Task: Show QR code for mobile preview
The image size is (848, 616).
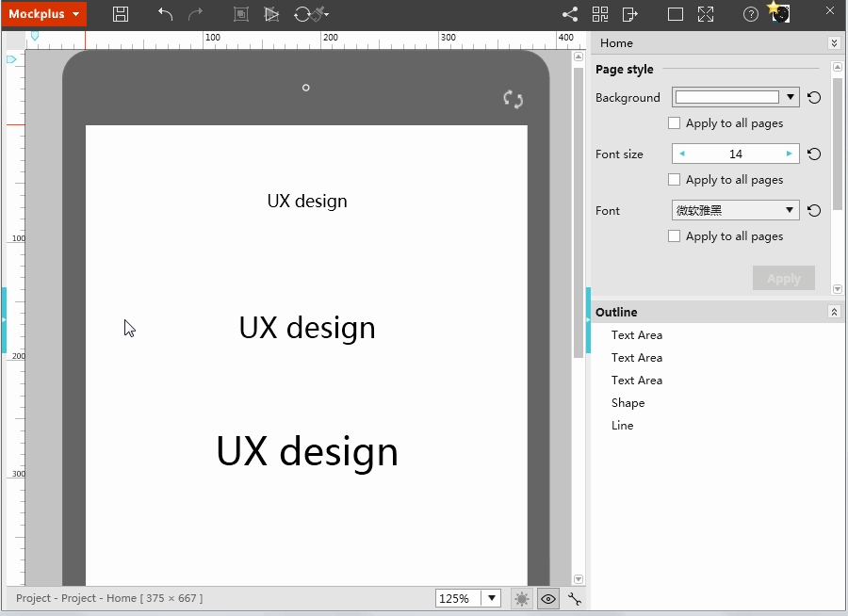Action: point(600,14)
